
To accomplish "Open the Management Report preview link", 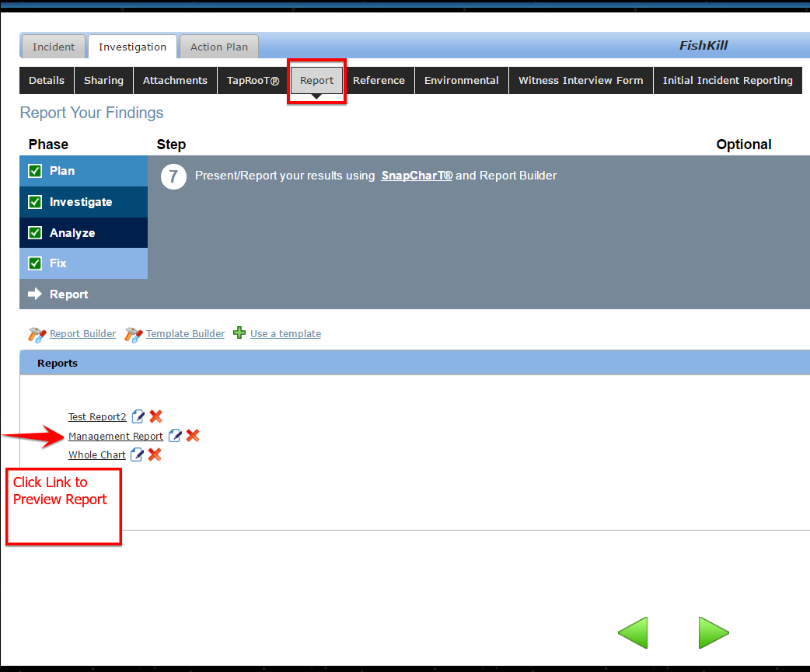I will pos(116,437).
